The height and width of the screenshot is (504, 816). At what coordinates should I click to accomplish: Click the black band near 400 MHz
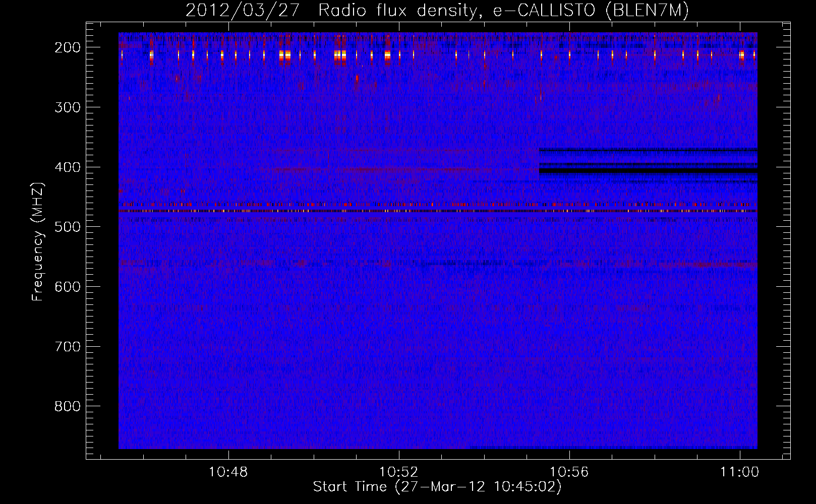[648, 171]
